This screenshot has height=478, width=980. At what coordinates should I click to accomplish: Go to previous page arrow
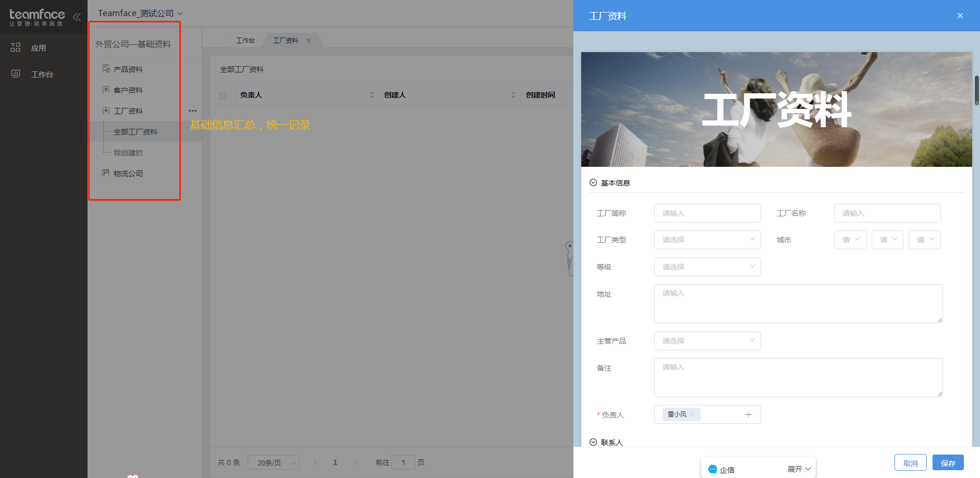[315, 462]
